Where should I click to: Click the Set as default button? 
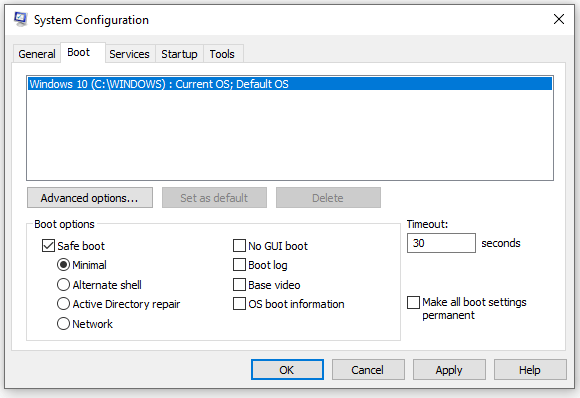point(214,198)
